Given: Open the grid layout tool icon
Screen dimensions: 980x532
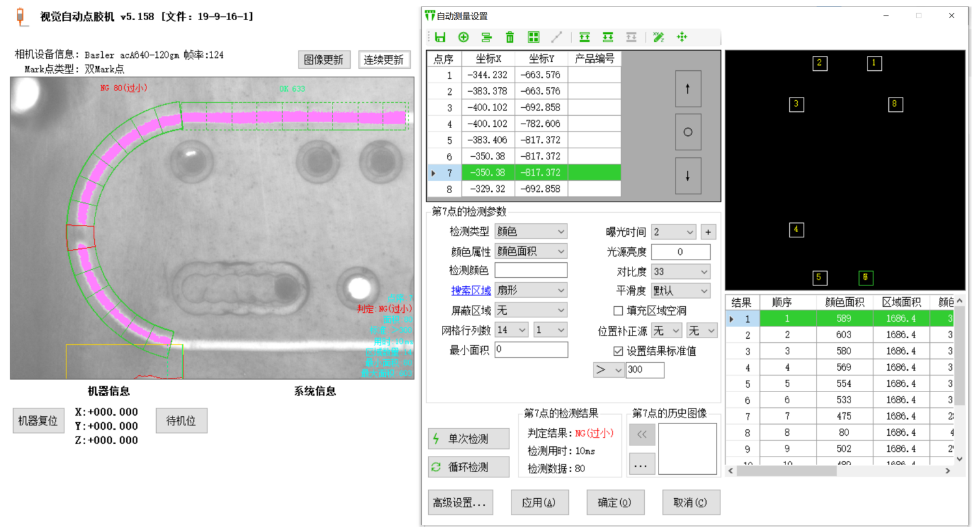Looking at the screenshot, I should 533,37.
